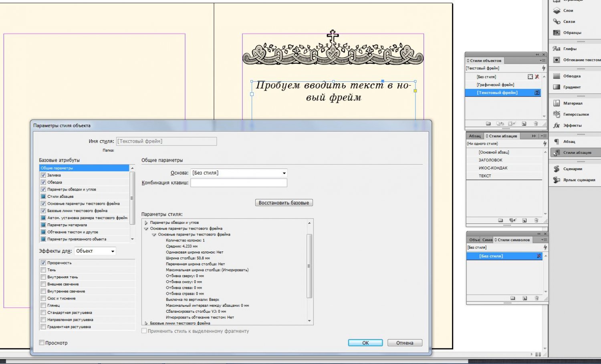Screen dimensions: 601x364
Task: Toggle the Прозрачность effect checkbox
Action: tap(43, 263)
